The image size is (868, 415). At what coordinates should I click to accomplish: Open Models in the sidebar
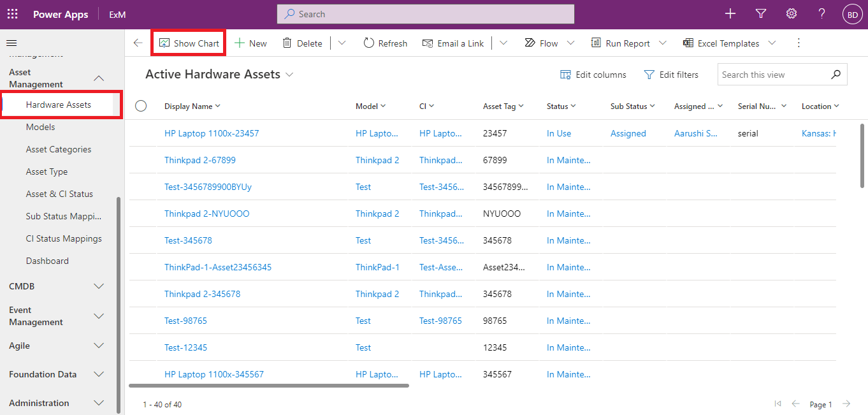[41, 127]
